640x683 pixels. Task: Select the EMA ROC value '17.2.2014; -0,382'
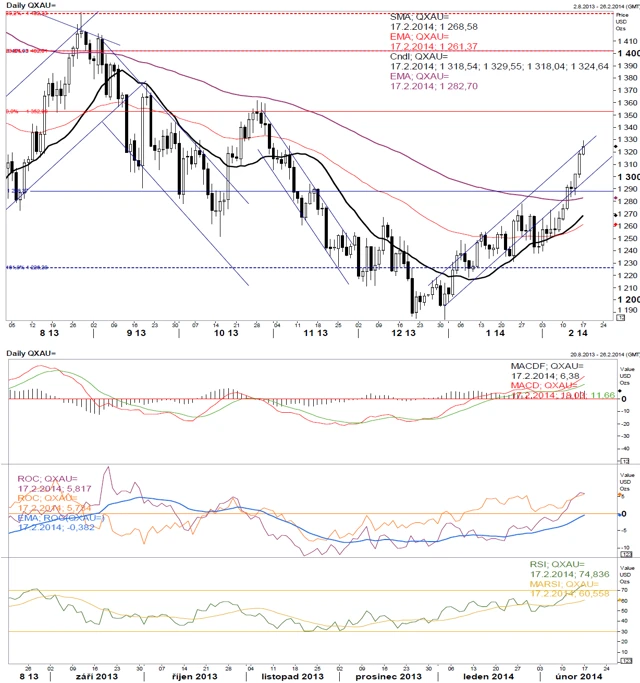point(56,527)
